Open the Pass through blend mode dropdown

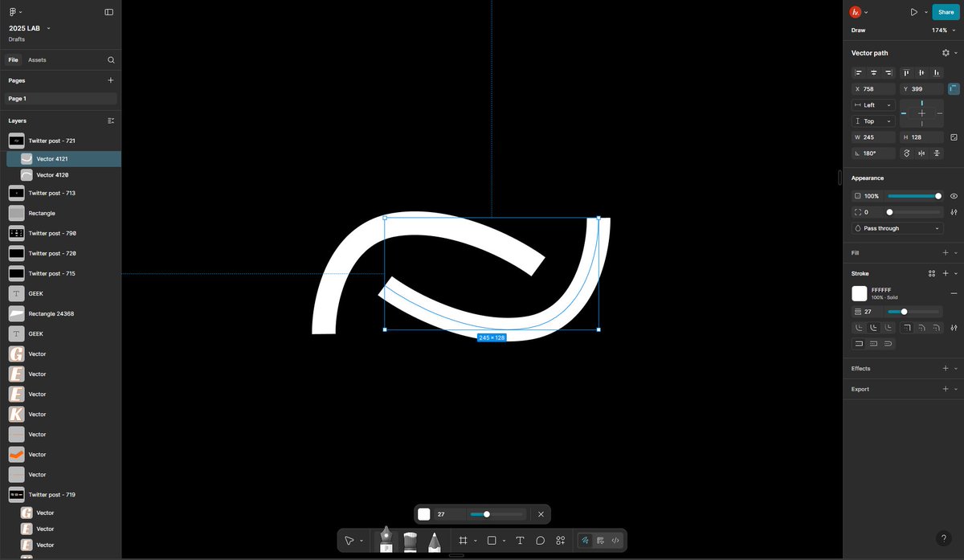point(897,228)
